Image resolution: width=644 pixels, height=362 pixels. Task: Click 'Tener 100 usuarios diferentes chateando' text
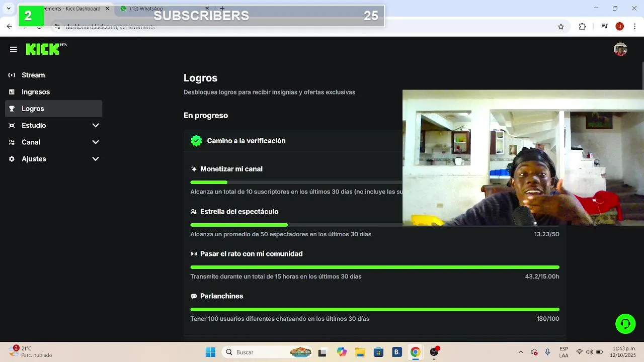click(280, 319)
